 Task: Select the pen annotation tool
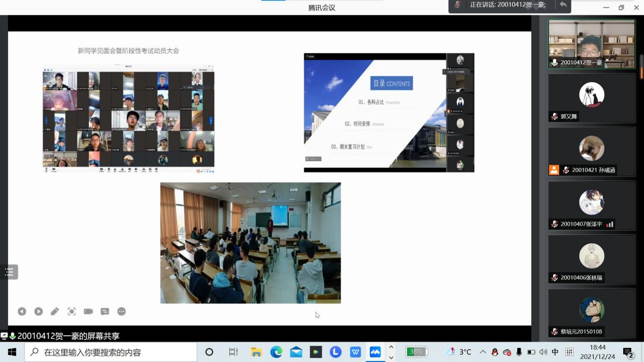pyautogui.click(x=55, y=311)
